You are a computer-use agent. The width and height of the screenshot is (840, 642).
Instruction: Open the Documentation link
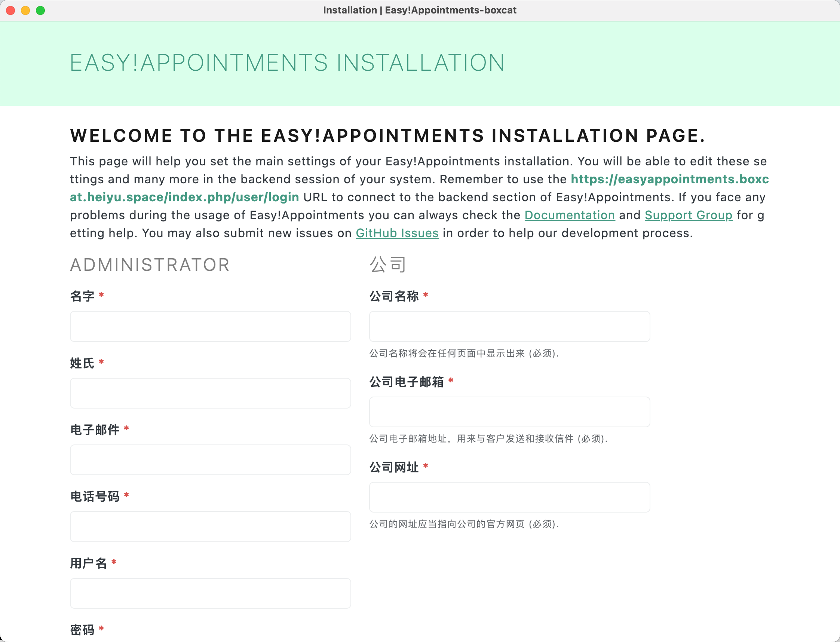(x=570, y=215)
